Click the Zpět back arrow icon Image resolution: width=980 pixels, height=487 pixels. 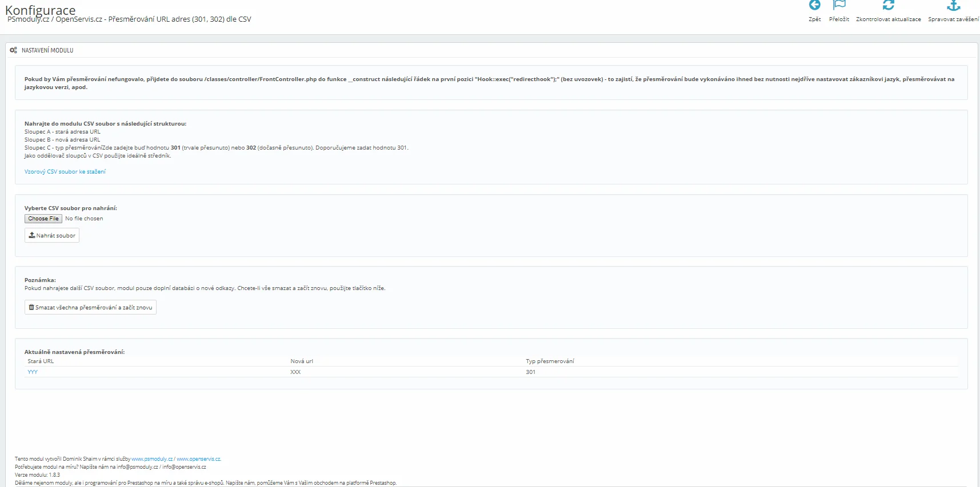[814, 6]
